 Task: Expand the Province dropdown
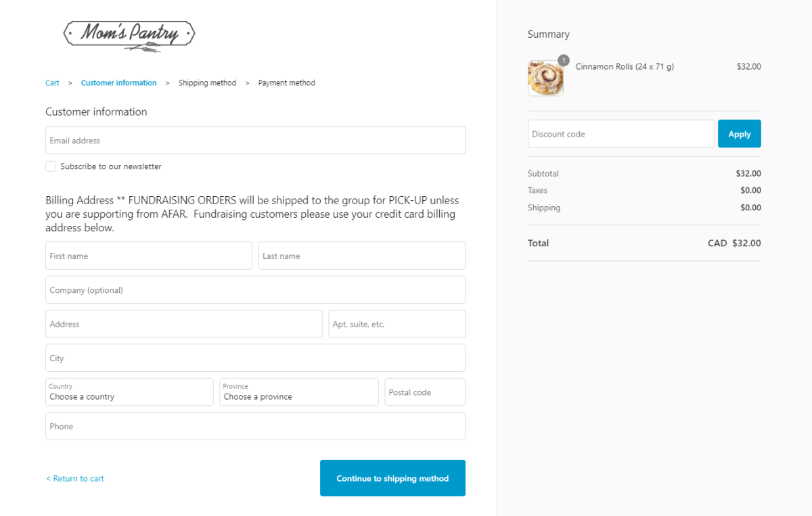coord(298,392)
